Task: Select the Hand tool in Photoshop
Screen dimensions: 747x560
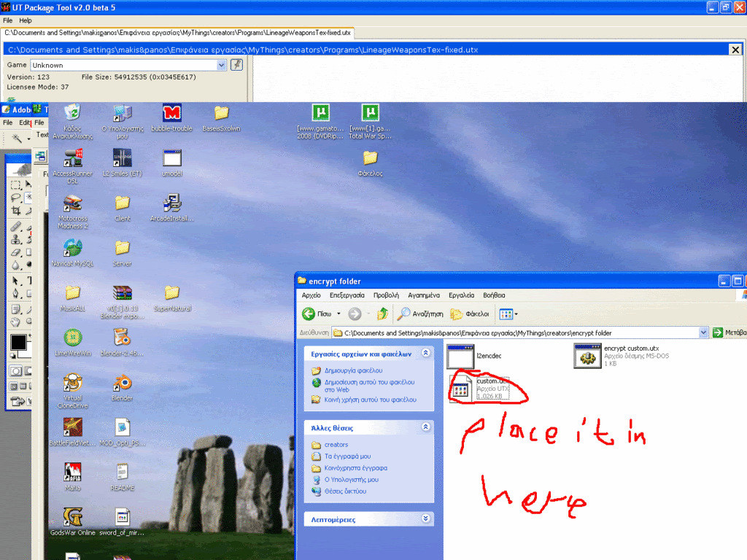Action: (15, 322)
